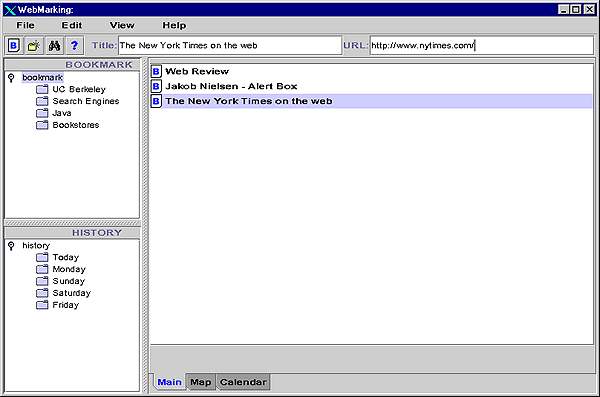Close the WebMarking window
This screenshot has height=397, width=600.
click(589, 10)
